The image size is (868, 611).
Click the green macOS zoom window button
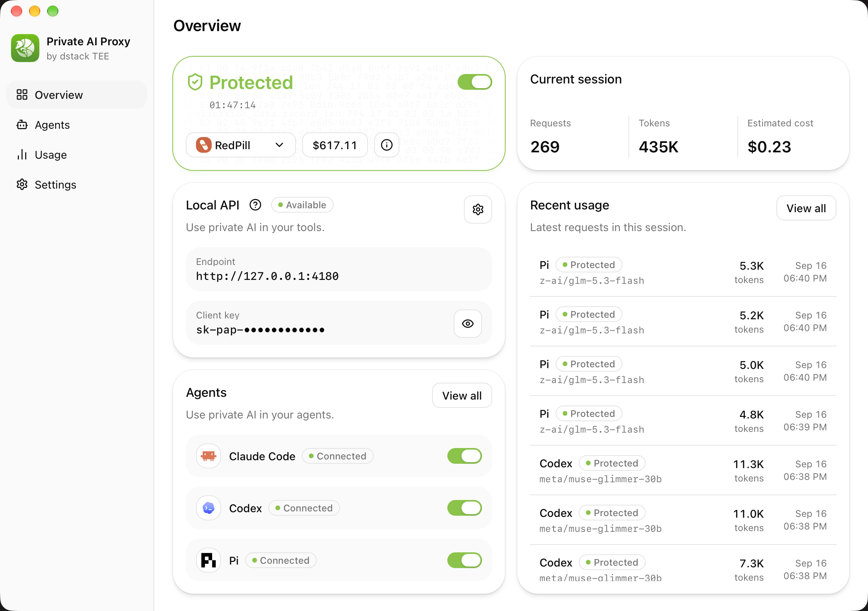[53, 11]
